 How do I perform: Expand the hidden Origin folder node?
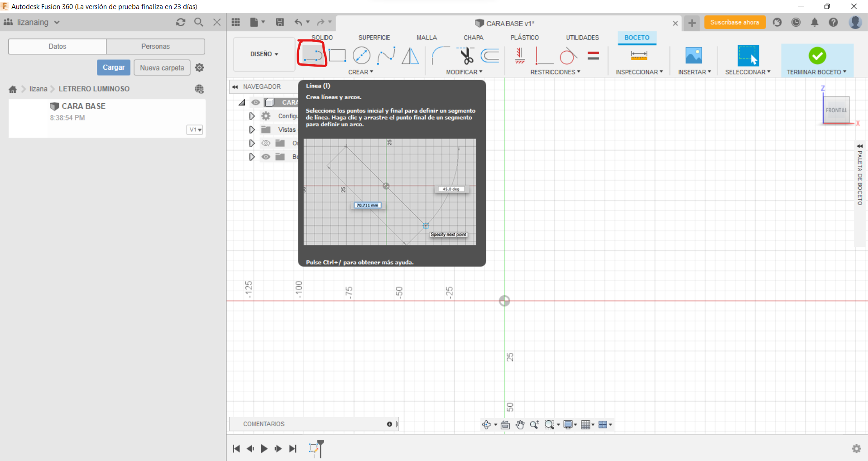click(x=252, y=143)
